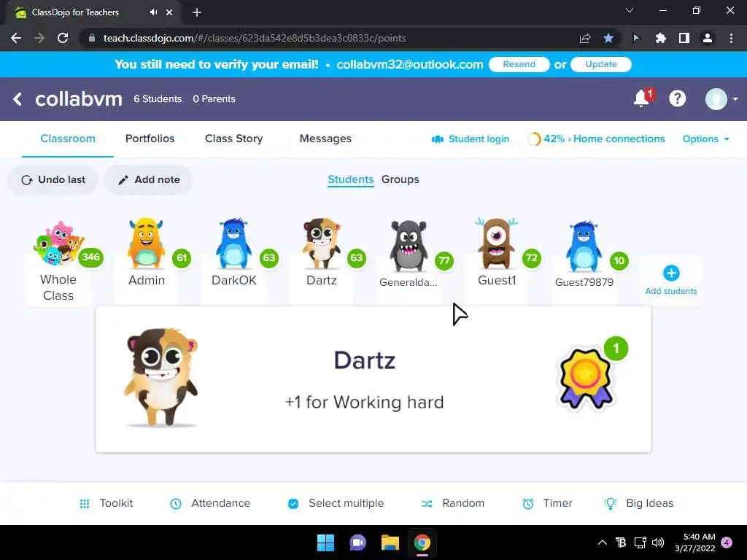Show the Students view
Viewport: 747px width, 560px height.
point(351,179)
